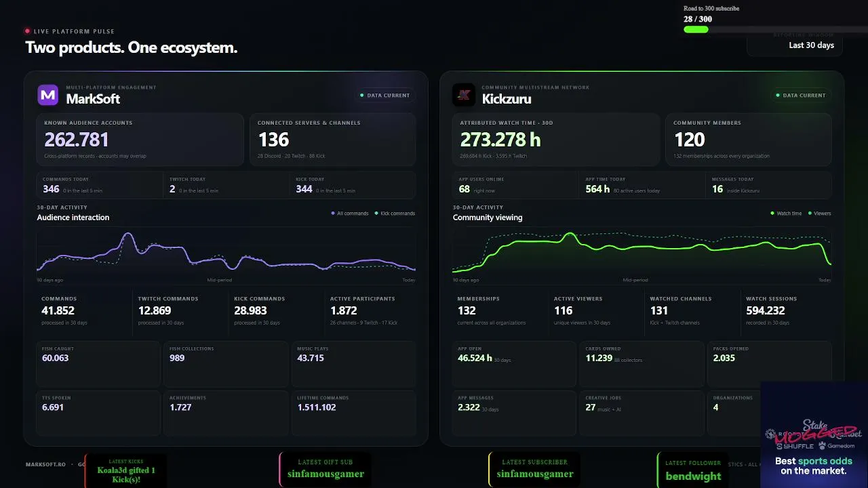Toggle the Viewers legend series
The width and height of the screenshot is (868, 488).
(x=819, y=213)
